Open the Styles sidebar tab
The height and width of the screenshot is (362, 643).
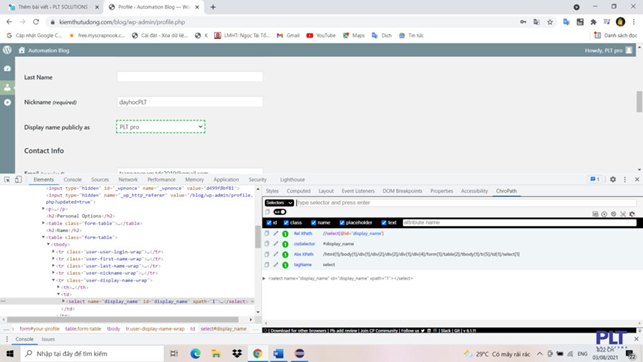point(272,191)
